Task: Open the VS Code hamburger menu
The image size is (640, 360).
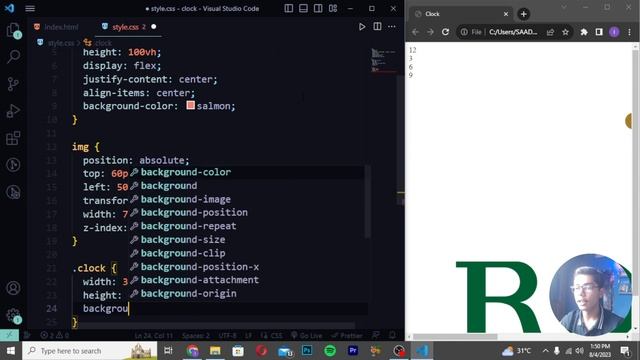Action: pyautogui.click(x=30, y=9)
